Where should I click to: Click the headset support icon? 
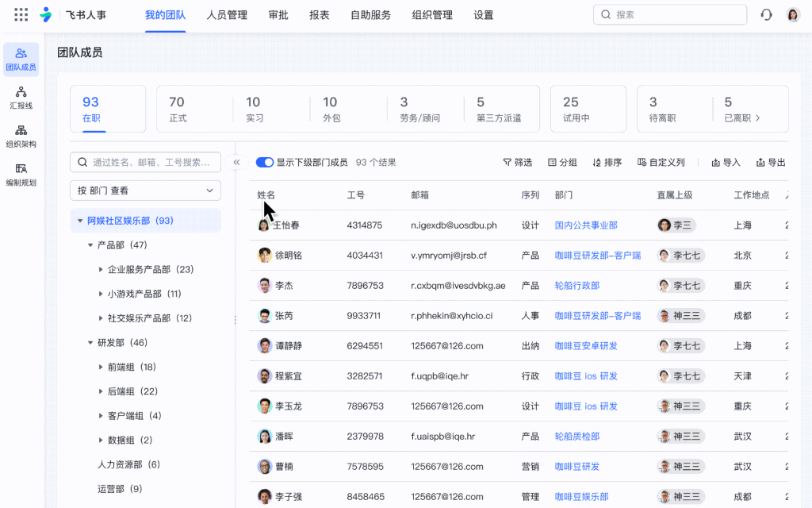tap(766, 14)
